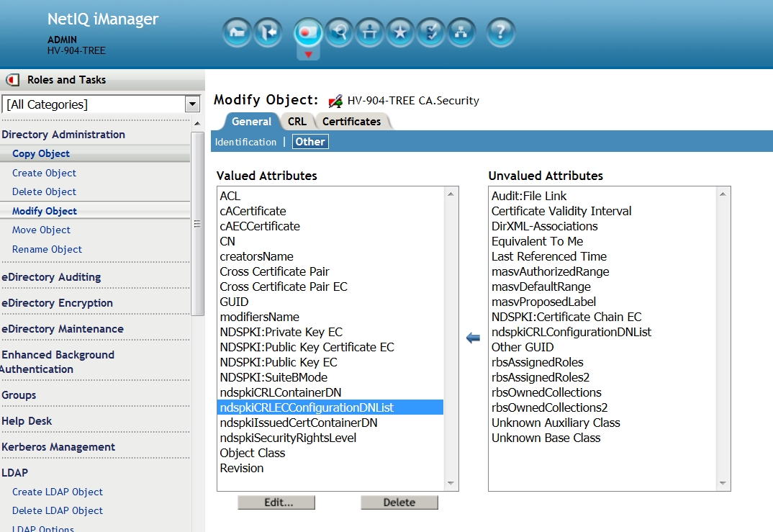The image size is (773, 532).
Task: Click the blue move-left arrow between lists
Action: tap(474, 338)
